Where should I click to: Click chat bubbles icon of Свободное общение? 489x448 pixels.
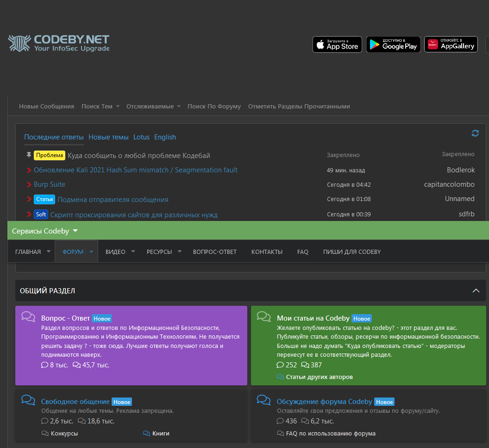28,400
